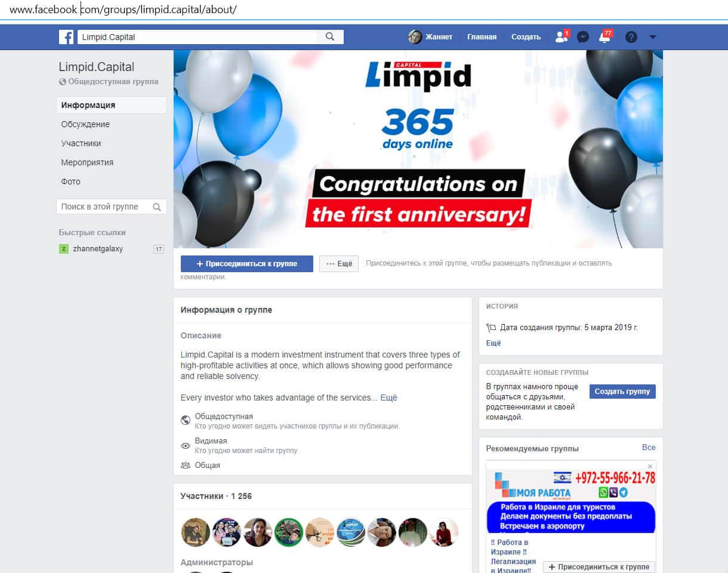Click the search magnifier button
Image resolution: width=728 pixels, height=573 pixels.
pos(330,37)
